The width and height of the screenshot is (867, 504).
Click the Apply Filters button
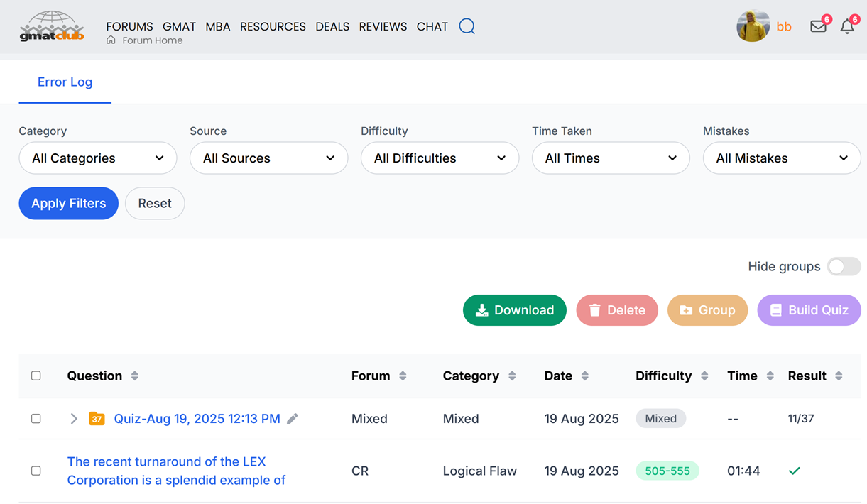click(x=68, y=203)
